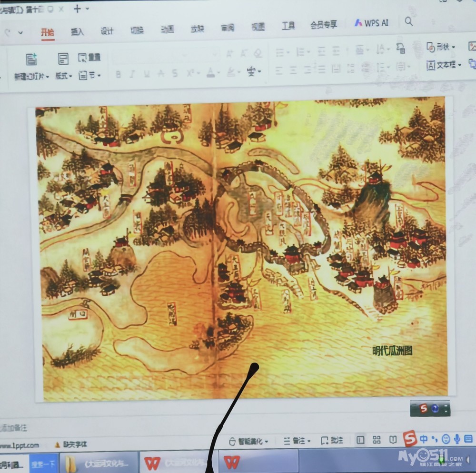Click the Reset (重置) slide button
This screenshot has width=476, height=473.
click(89, 58)
